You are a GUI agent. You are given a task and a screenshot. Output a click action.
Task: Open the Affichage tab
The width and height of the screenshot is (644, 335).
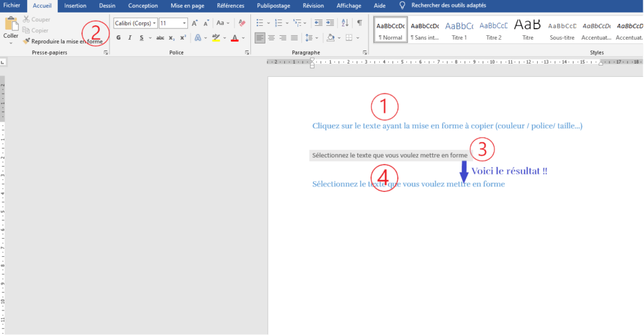(348, 6)
